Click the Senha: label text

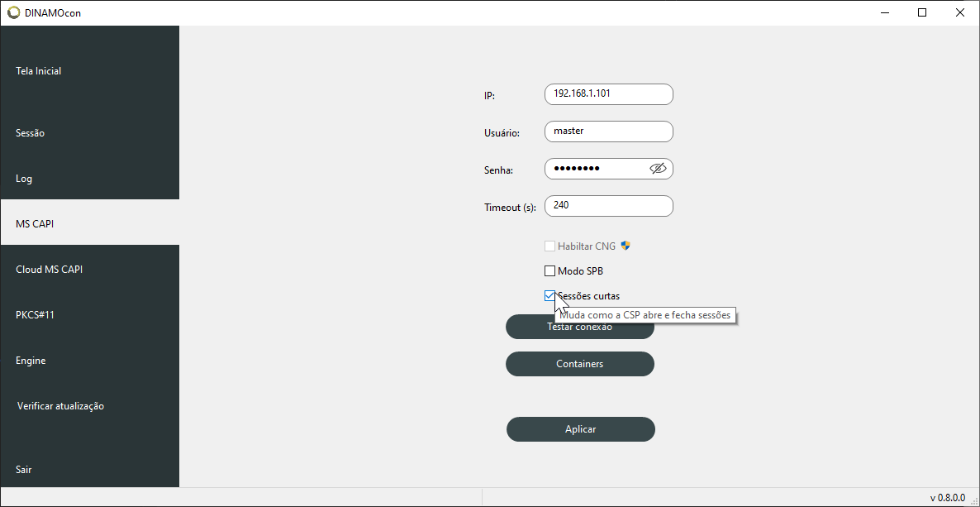pyautogui.click(x=498, y=170)
